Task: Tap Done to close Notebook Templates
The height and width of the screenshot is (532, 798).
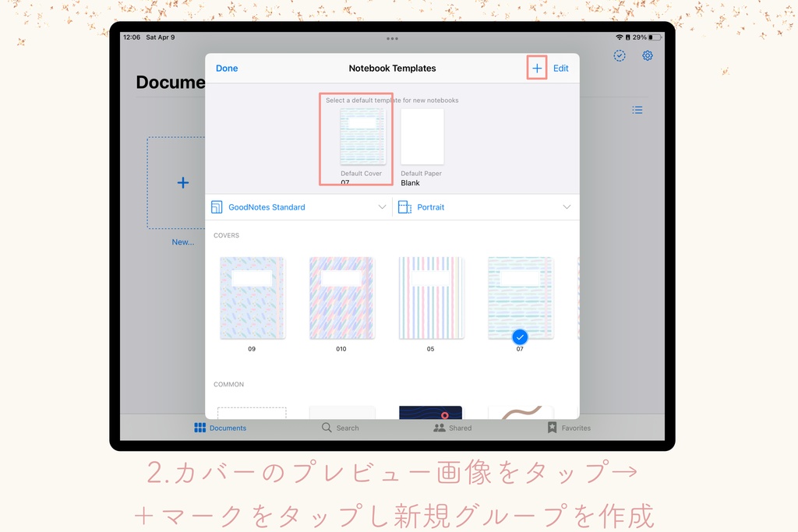Action: pos(226,68)
